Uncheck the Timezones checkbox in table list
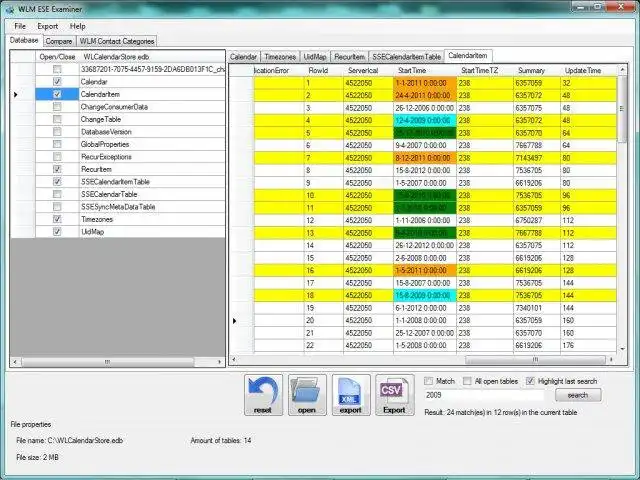 click(x=57, y=219)
